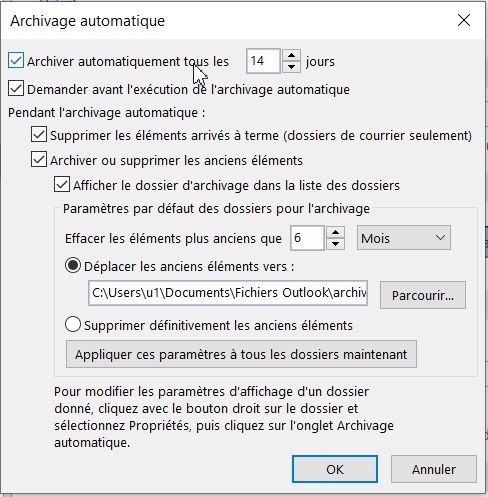
Task: Open the Mois time unit dropdown
Action: 404,238
